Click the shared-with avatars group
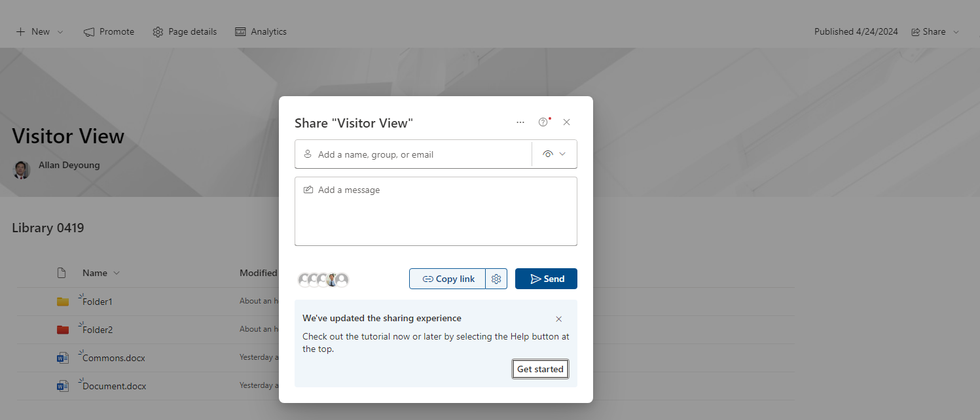Screen dimensions: 980x420 point(323,280)
